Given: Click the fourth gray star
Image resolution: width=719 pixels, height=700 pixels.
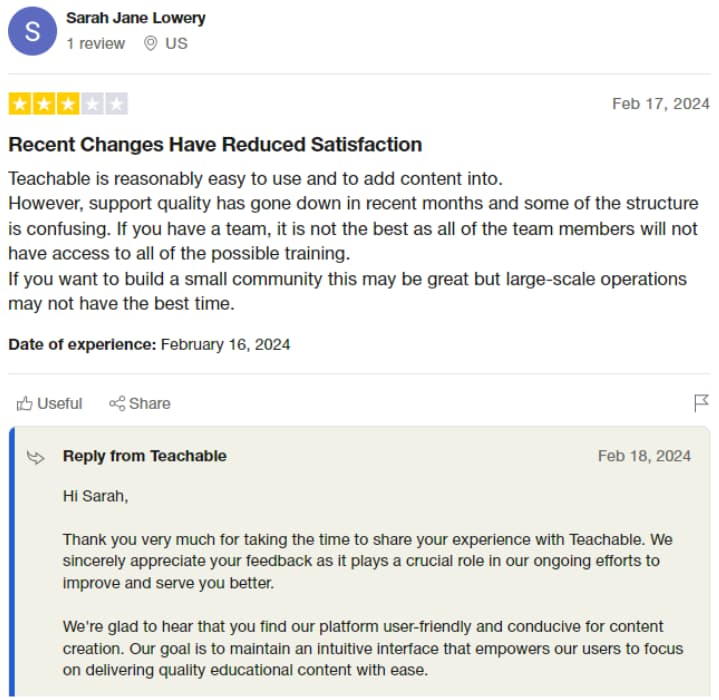Looking at the screenshot, I should tap(92, 104).
